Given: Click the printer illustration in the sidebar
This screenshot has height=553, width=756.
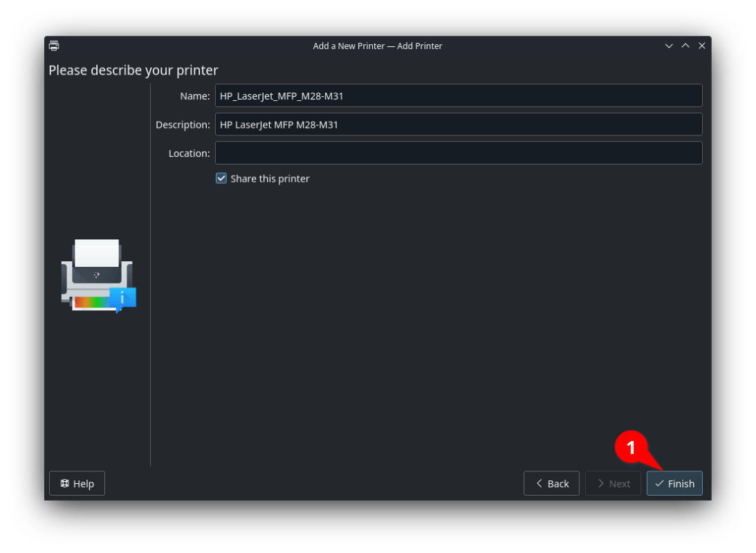Looking at the screenshot, I should pos(99,276).
